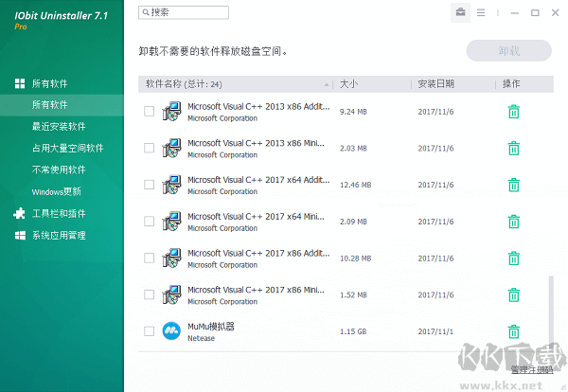Uninstall Visual C++ 2013 x86 Minimum via trash icon
Viewport: 568px width, 392px height.
pyautogui.click(x=514, y=148)
